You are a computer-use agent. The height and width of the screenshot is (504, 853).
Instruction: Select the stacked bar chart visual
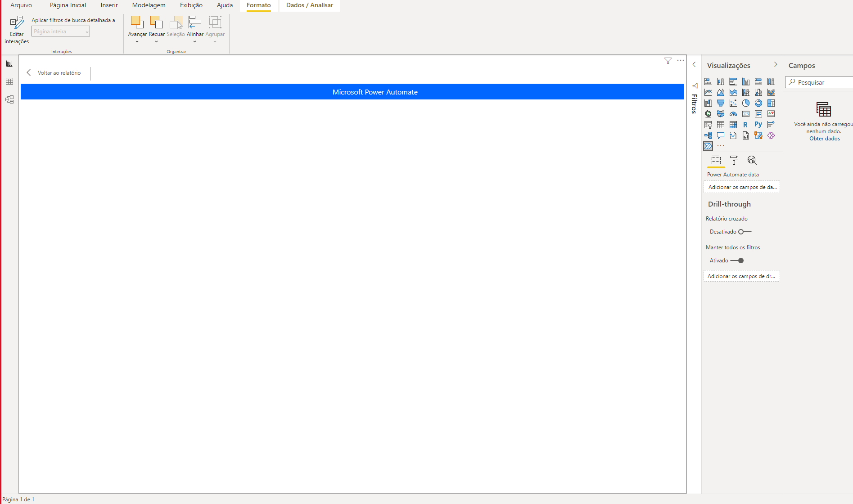(708, 81)
